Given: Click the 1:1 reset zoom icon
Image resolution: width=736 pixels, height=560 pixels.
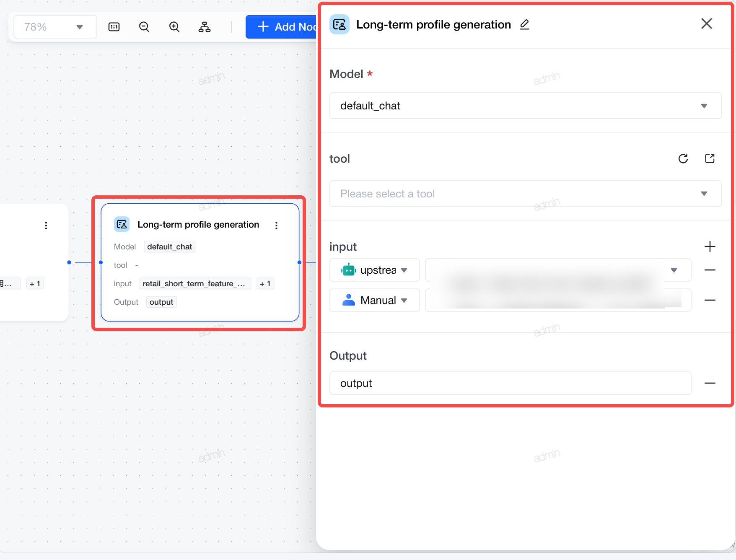Looking at the screenshot, I should [x=114, y=27].
